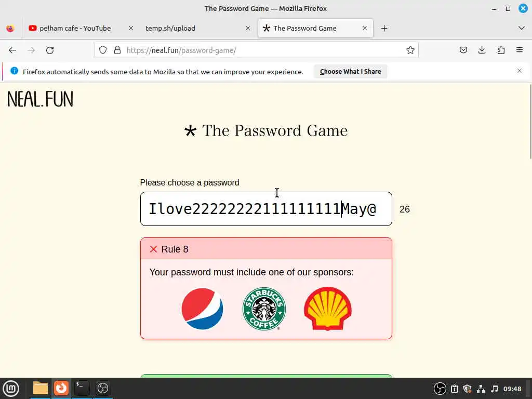Click the address bar URL

point(181,50)
